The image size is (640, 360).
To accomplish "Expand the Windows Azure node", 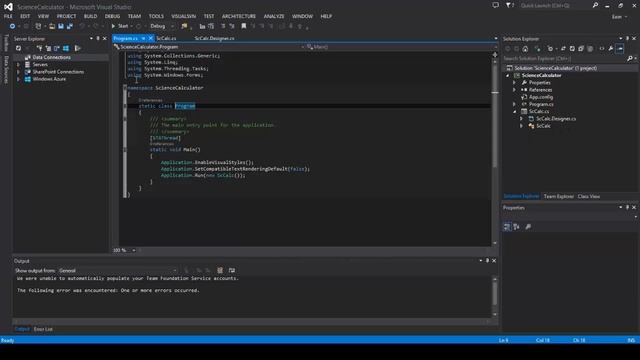I will 18,79.
